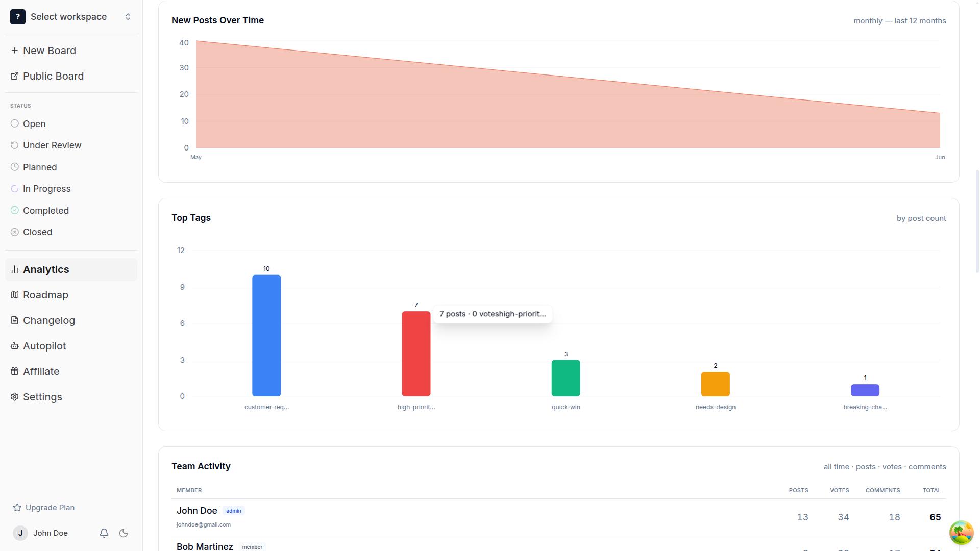The height and width of the screenshot is (551, 980).
Task: Click johndoe@gmail.com email text
Action: (204, 524)
